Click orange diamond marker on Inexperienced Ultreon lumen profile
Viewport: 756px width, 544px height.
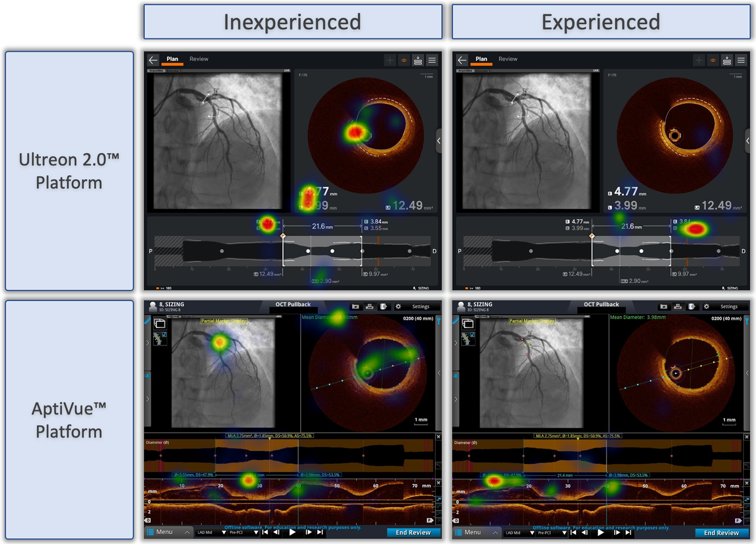[x=283, y=236]
